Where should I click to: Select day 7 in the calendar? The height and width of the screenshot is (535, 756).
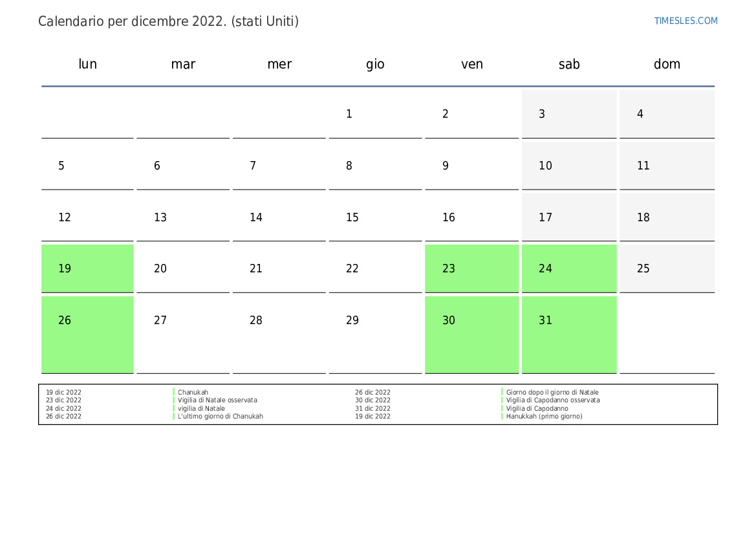coord(279,166)
